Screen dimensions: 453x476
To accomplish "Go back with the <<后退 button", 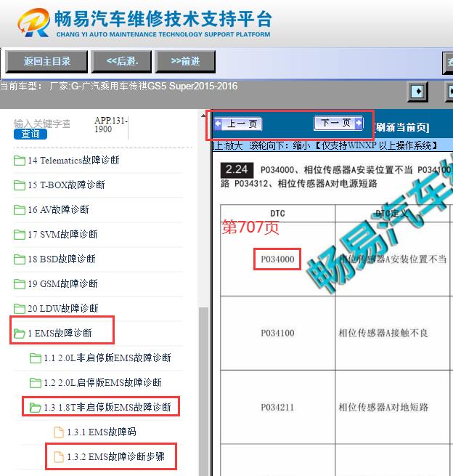I will point(121,62).
